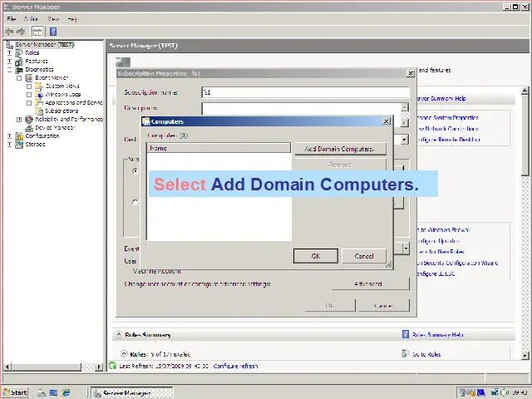Click the Advanced button in Subscription Properties
Image resolution: width=532 pixels, height=399 pixels.
[x=370, y=283]
